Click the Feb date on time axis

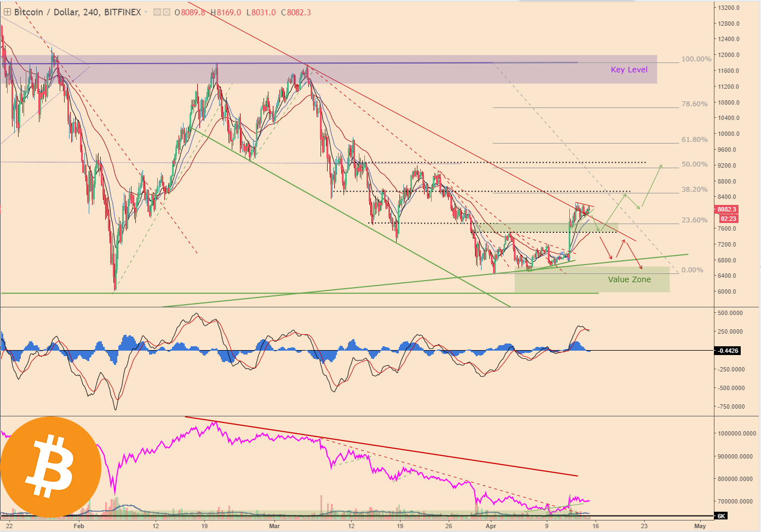click(79, 526)
